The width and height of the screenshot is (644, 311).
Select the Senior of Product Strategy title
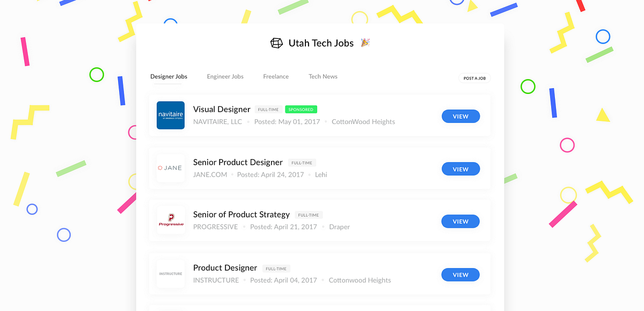[x=241, y=214]
